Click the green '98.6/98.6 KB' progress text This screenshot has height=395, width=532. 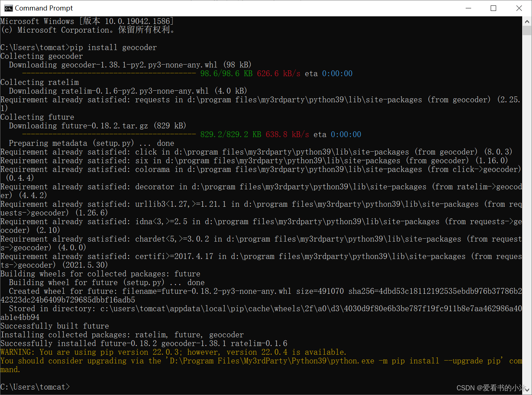[x=226, y=74]
